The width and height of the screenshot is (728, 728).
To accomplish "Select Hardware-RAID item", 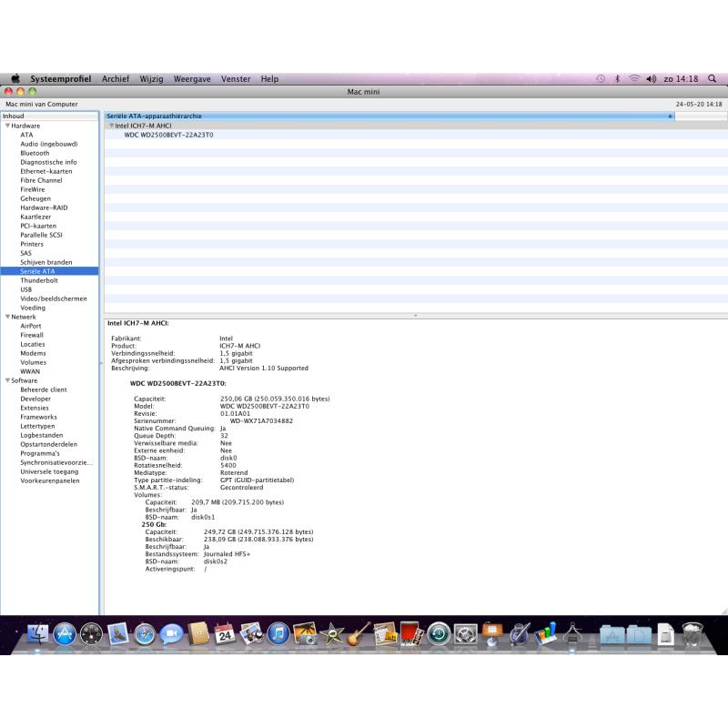I will (x=44, y=207).
